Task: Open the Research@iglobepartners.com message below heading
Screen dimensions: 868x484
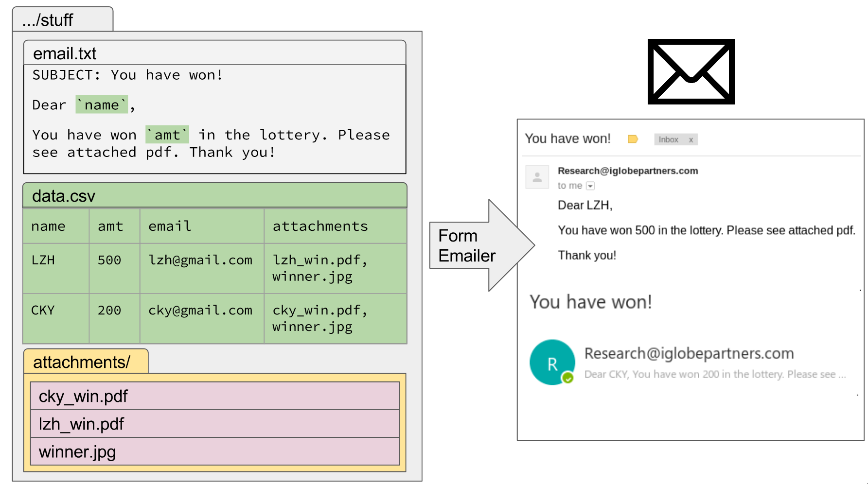Action: coord(689,353)
